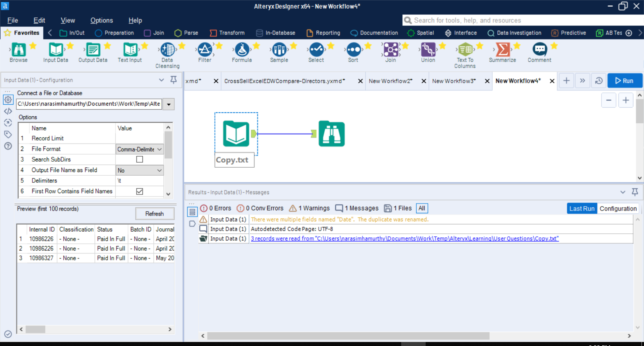Select the Union tool icon
Screen dimensions: 644x346
428,50
